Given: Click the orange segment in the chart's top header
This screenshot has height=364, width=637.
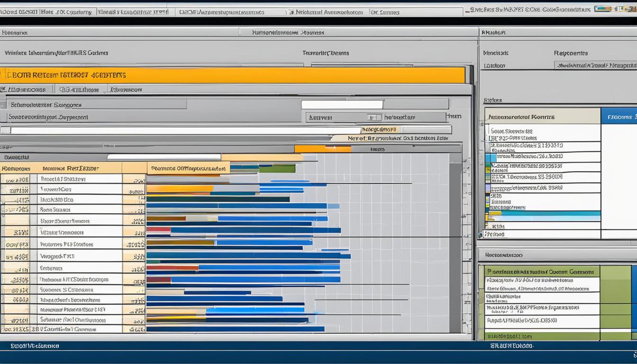Looking at the screenshot, I should click(322, 149).
